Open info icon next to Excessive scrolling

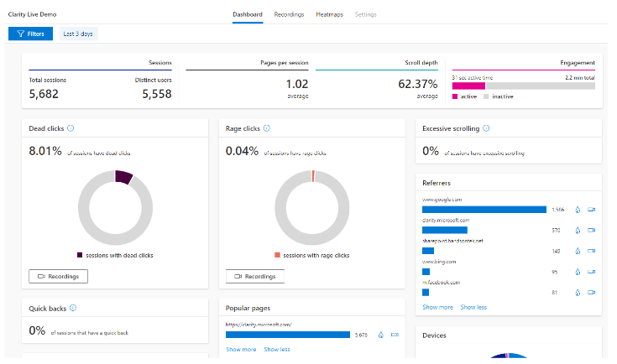[486, 128]
